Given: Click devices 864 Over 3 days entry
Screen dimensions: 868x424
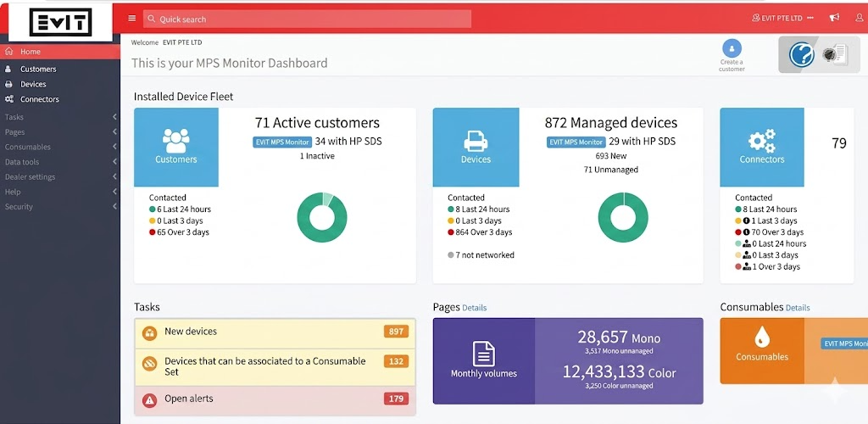Looking at the screenshot, I should [480, 232].
